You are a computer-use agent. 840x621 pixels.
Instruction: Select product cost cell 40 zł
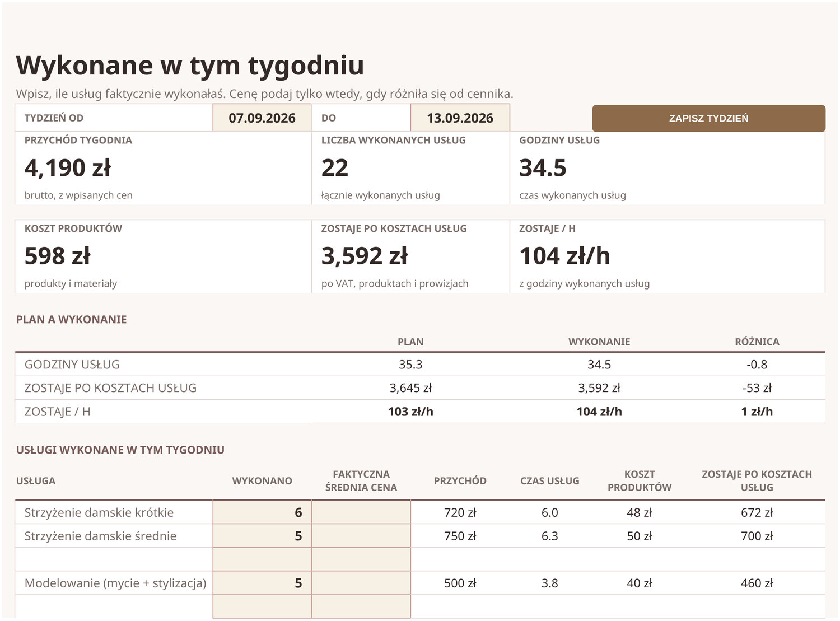coord(640,583)
